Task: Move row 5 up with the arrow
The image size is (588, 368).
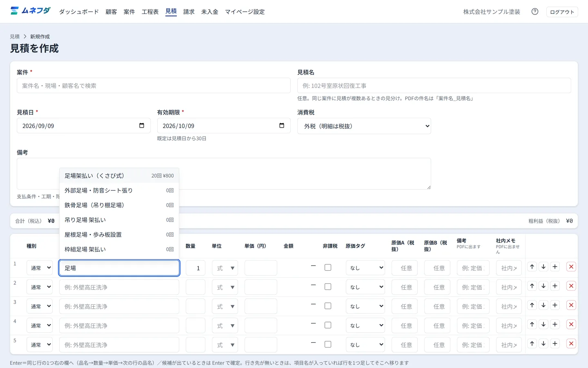Action: coord(532,343)
